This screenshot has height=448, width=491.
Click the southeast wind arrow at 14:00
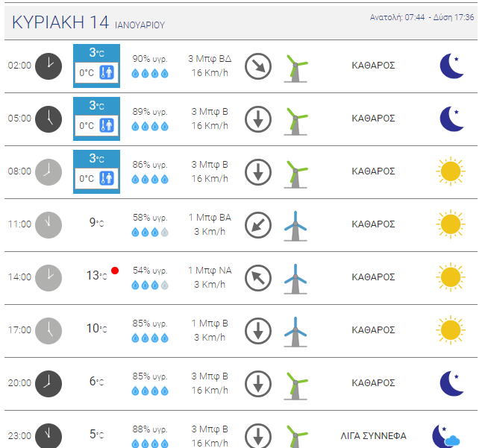pyautogui.click(x=258, y=278)
